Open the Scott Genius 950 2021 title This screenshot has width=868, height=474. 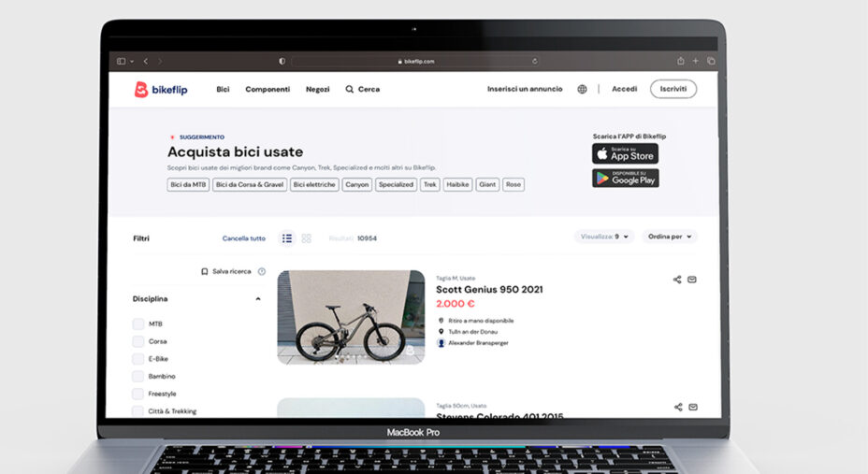pyautogui.click(x=489, y=290)
